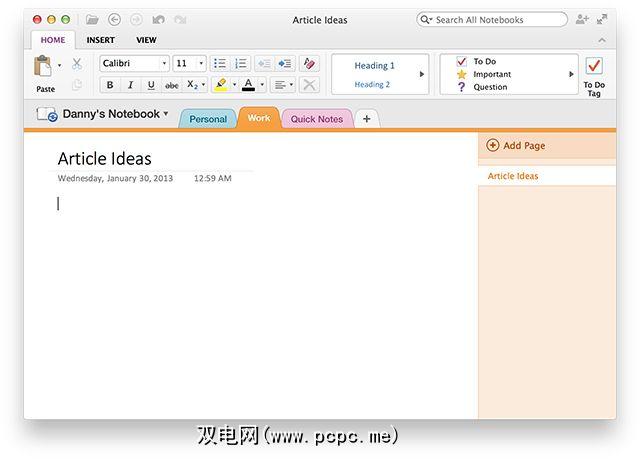The height and width of the screenshot is (459, 640).
Task: Click the clear formatting eraser icon
Action: (x=309, y=63)
